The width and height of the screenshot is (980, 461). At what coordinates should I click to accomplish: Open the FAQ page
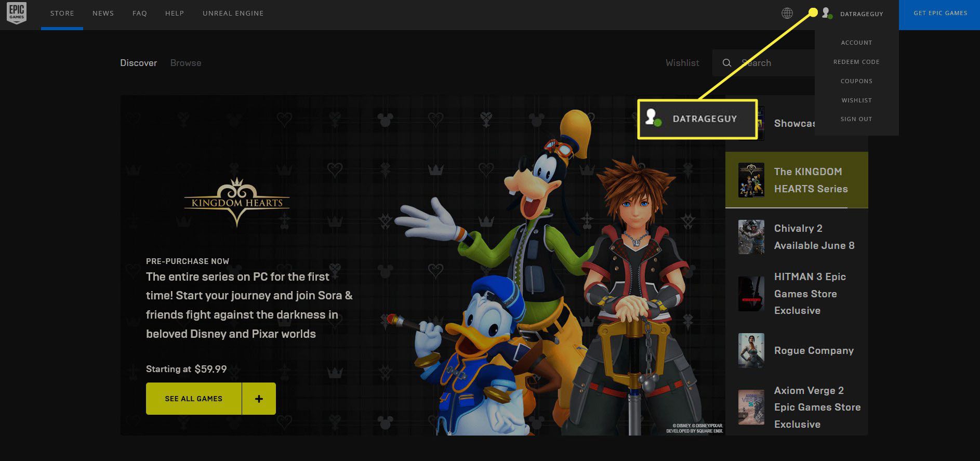coord(140,13)
